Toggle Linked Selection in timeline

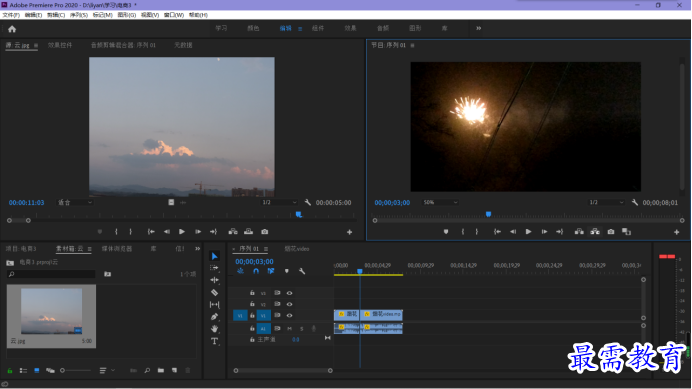271,271
